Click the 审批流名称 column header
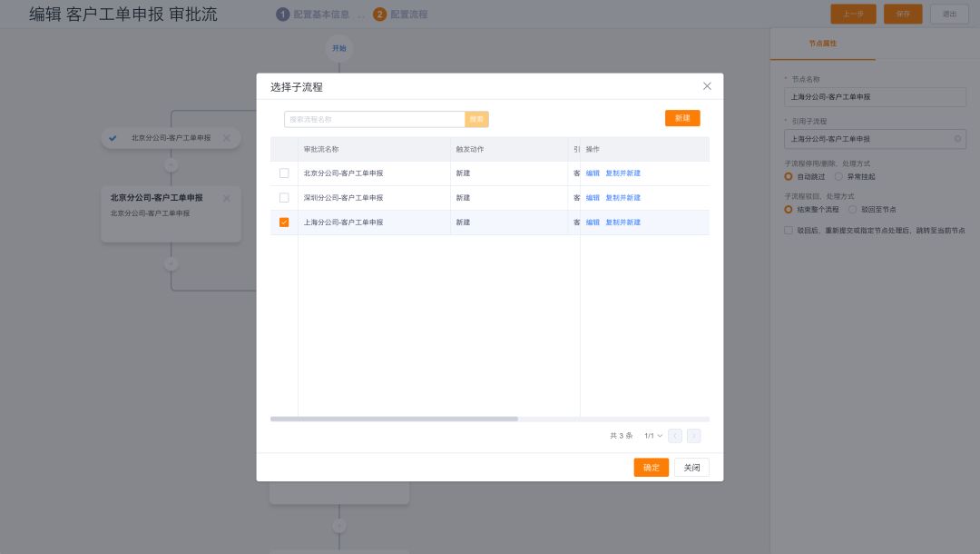The height and width of the screenshot is (554, 980). point(374,150)
